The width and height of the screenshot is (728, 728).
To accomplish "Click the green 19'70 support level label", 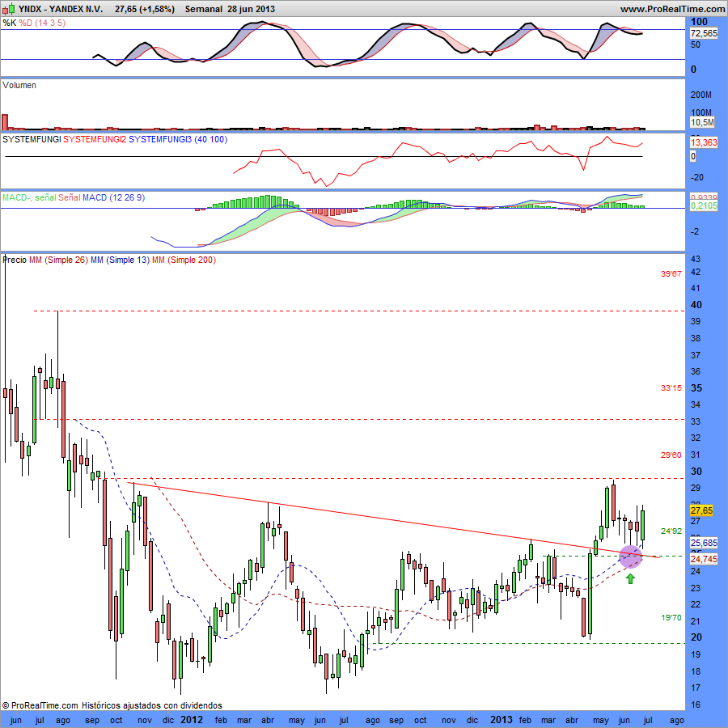I will (671, 617).
